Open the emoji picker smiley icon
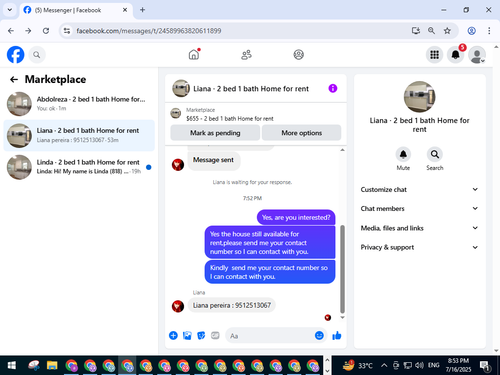The height and width of the screenshot is (375, 500). pyautogui.click(x=319, y=335)
